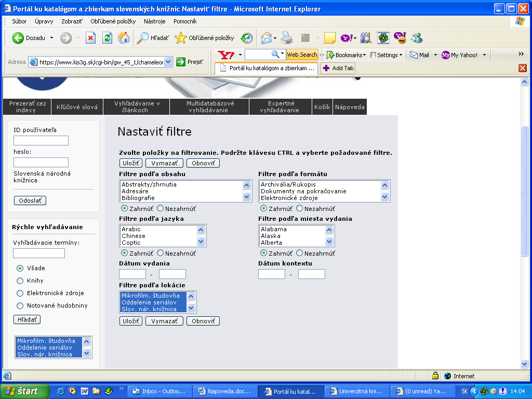
Task: Click the top Uložiť button
Action: click(x=130, y=163)
